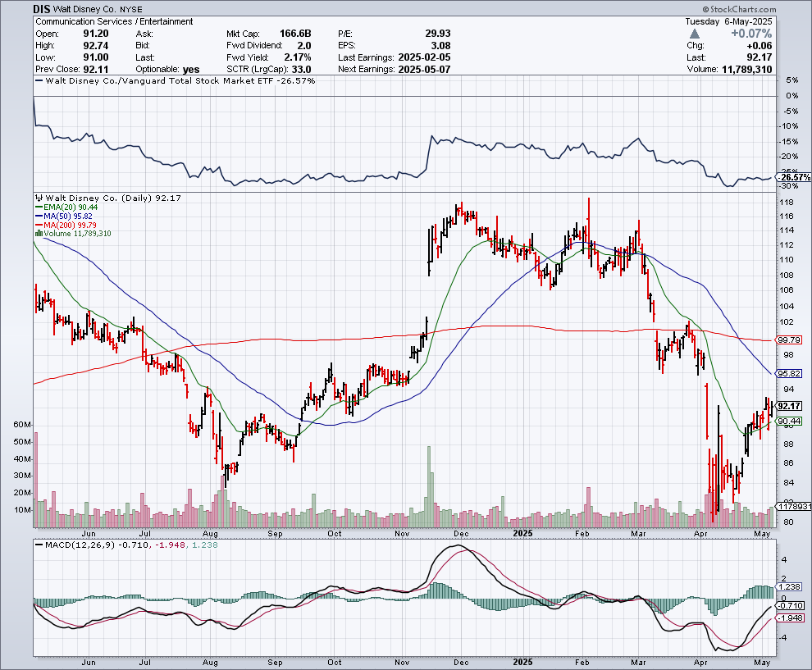This screenshot has height=670, width=812.
Task: Click the bold 2025 label under the price chart
Action: point(523,533)
